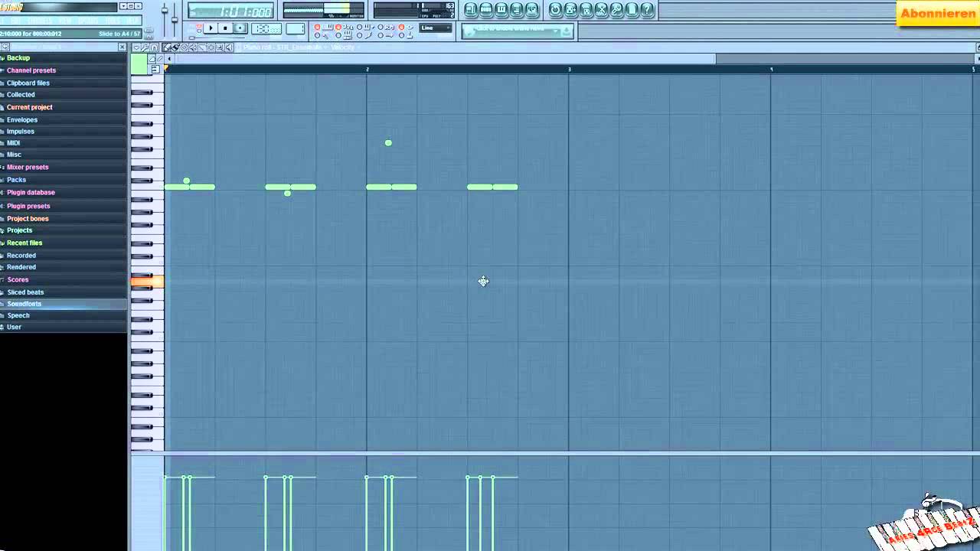
Task: Toggle typing keyboard to piano option
Action: pyautogui.click(x=327, y=27)
